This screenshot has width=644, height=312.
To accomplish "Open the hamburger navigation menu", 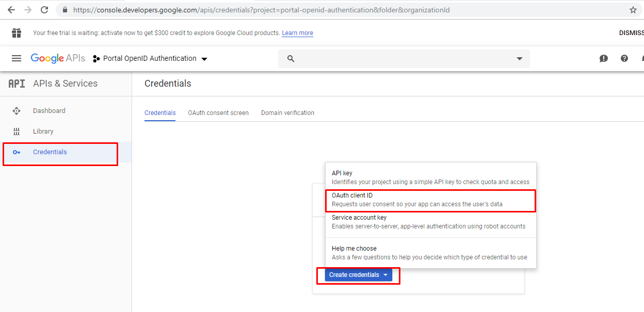I will click(17, 58).
